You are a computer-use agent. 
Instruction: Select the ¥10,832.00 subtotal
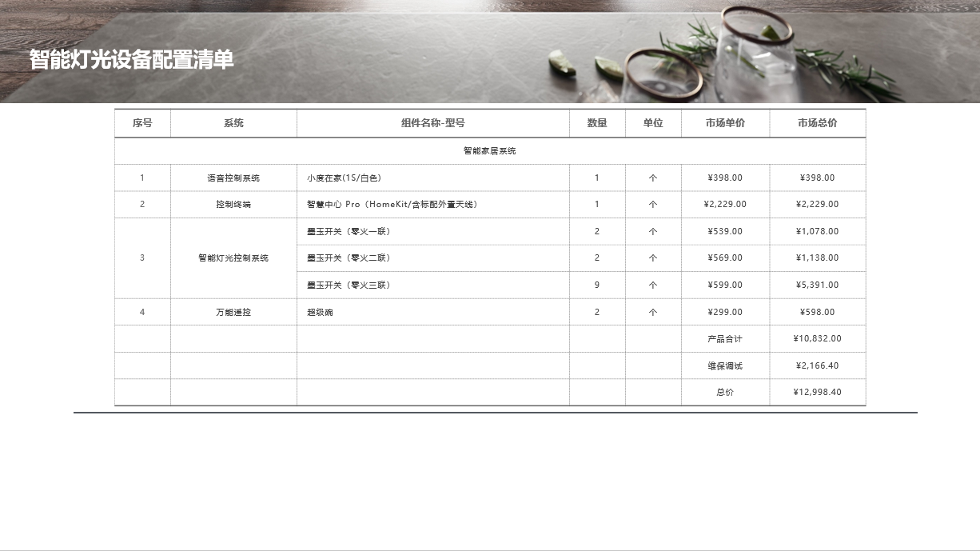pos(817,339)
